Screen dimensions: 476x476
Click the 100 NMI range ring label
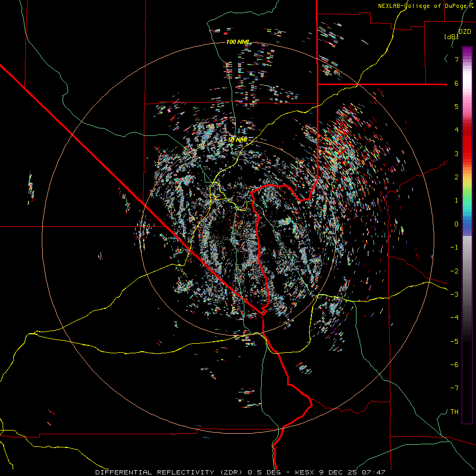(237, 42)
